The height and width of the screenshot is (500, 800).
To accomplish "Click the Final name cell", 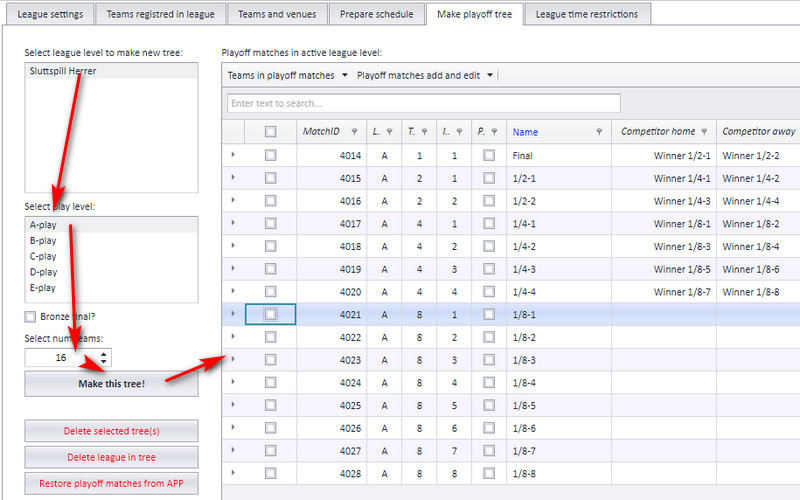I will pos(559,155).
